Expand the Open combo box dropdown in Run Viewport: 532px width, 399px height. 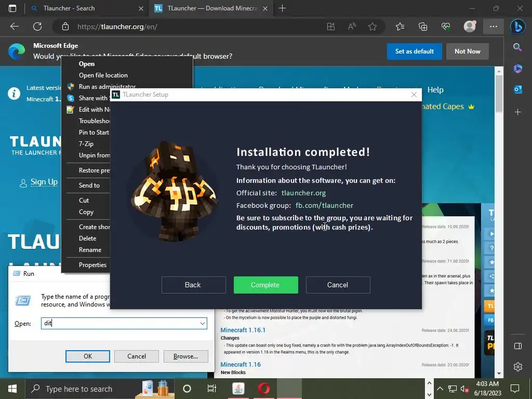click(203, 323)
